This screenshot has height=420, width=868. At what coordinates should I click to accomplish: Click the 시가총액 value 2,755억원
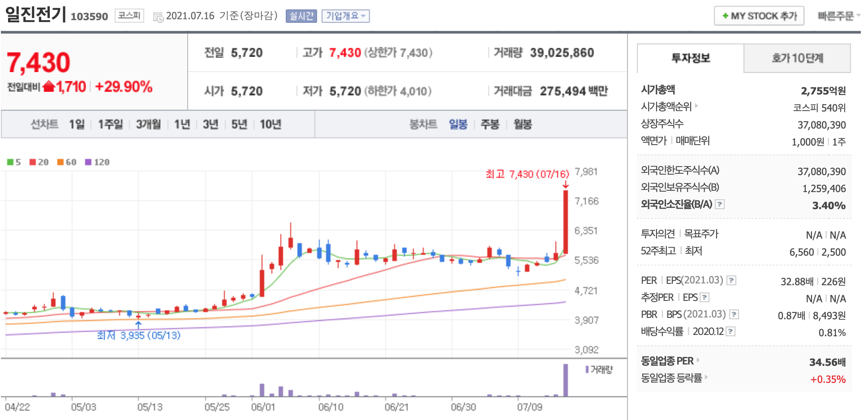coord(823,91)
